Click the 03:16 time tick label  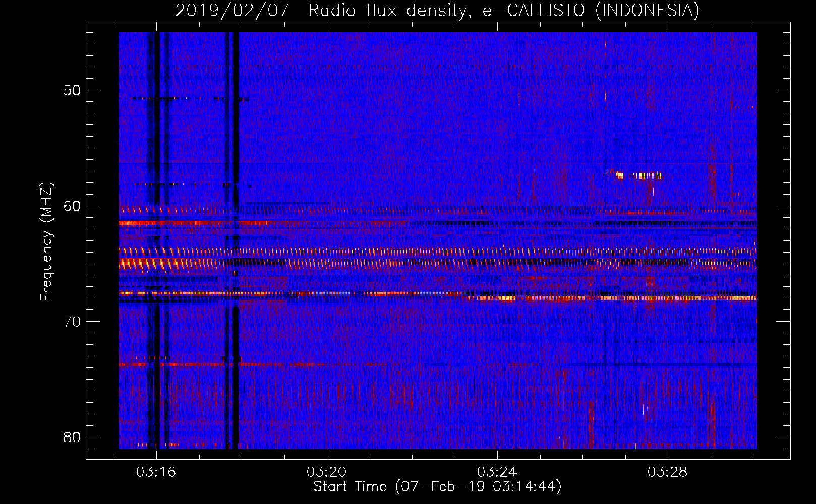(x=156, y=472)
